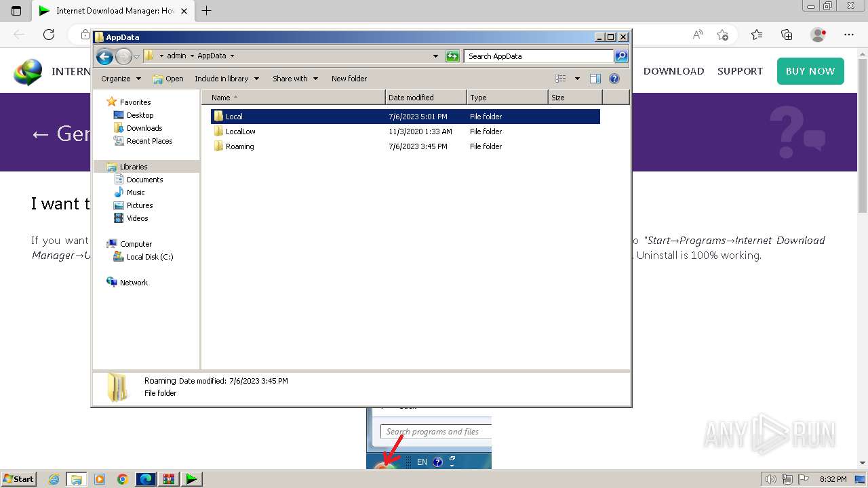
Task: Open Edge tab actions menu icon
Action: [x=16, y=11]
